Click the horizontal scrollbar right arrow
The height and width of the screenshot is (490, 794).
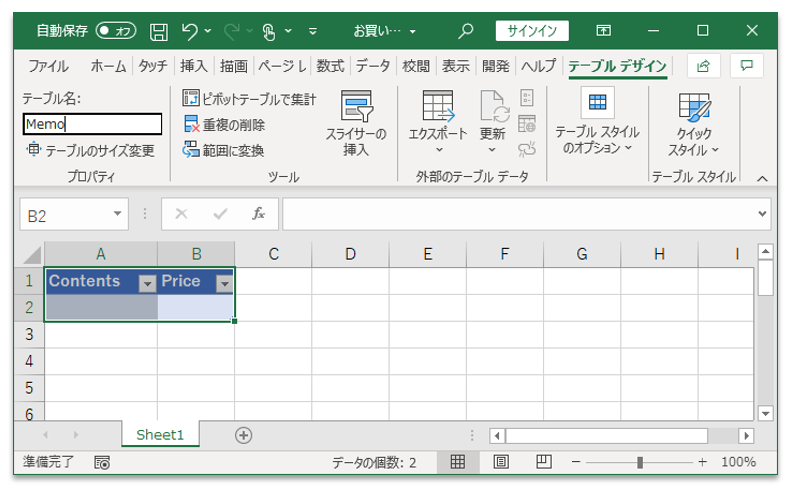tap(746, 436)
